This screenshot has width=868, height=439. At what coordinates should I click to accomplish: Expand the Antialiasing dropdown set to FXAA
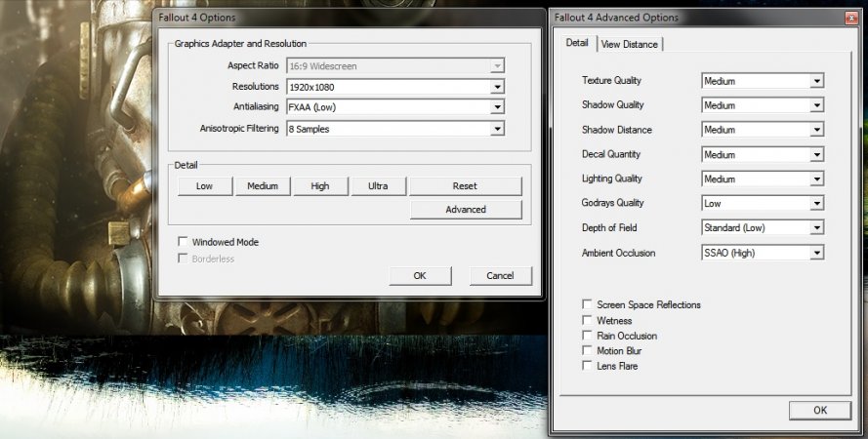click(395, 107)
